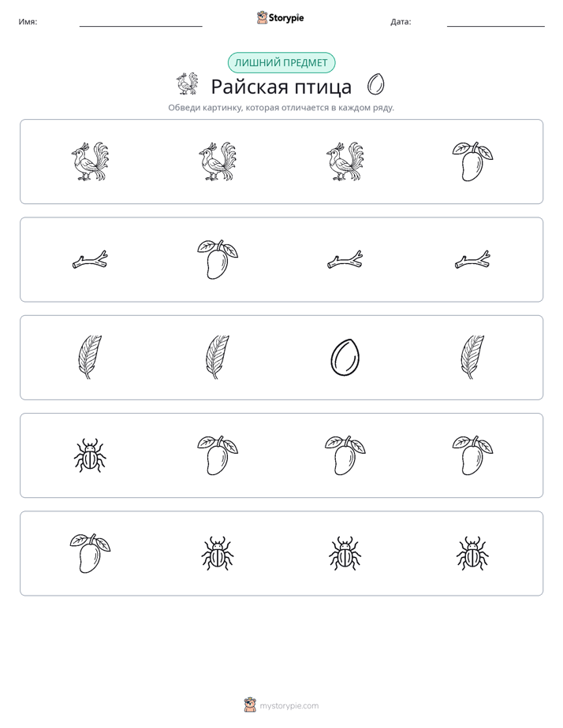Image resolution: width=563 pixels, height=728 pixels.
Task: Click the egg icon next to the title
Action: [375, 84]
